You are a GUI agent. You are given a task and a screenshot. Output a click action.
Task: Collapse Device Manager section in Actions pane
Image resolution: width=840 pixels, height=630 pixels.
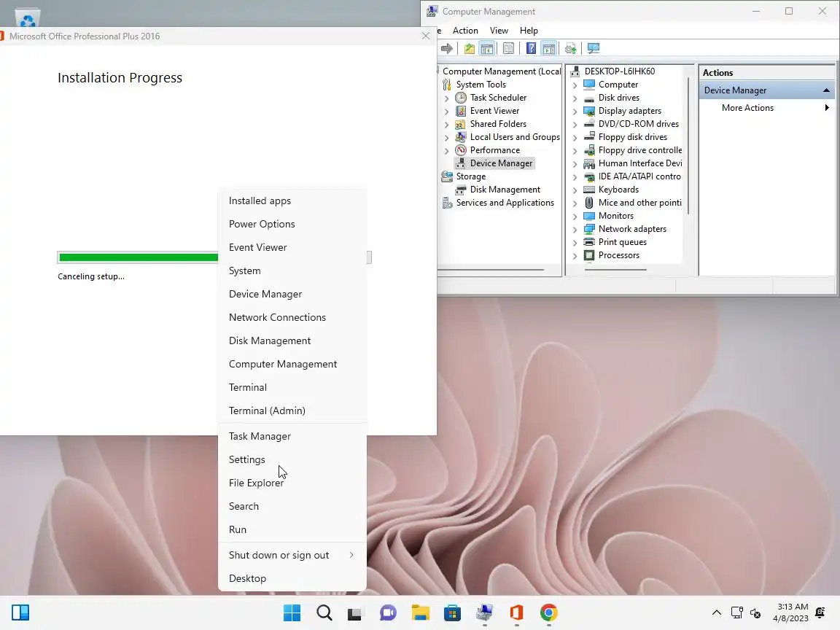pos(826,90)
